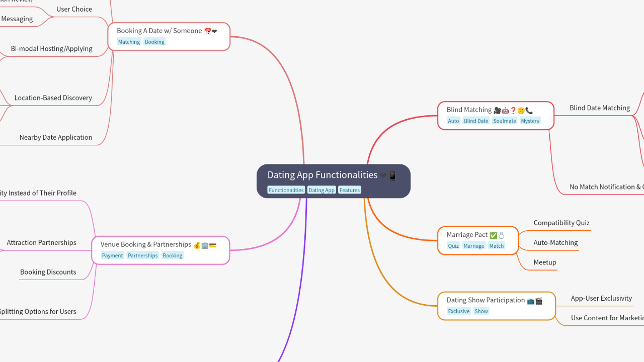Select the Nearby Date Application subtopic
Image resolution: width=644 pixels, height=362 pixels.
click(56, 137)
